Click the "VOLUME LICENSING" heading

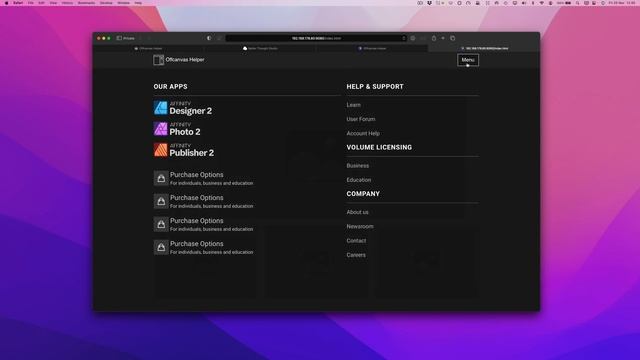coord(379,147)
